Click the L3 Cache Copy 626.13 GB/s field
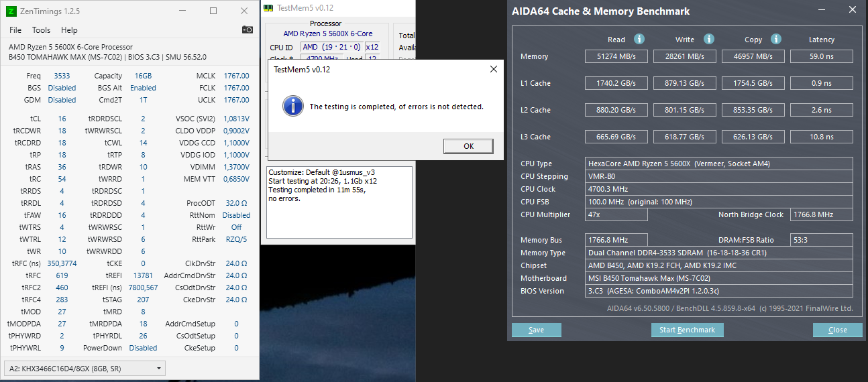The height and width of the screenshot is (382, 868). 754,137
